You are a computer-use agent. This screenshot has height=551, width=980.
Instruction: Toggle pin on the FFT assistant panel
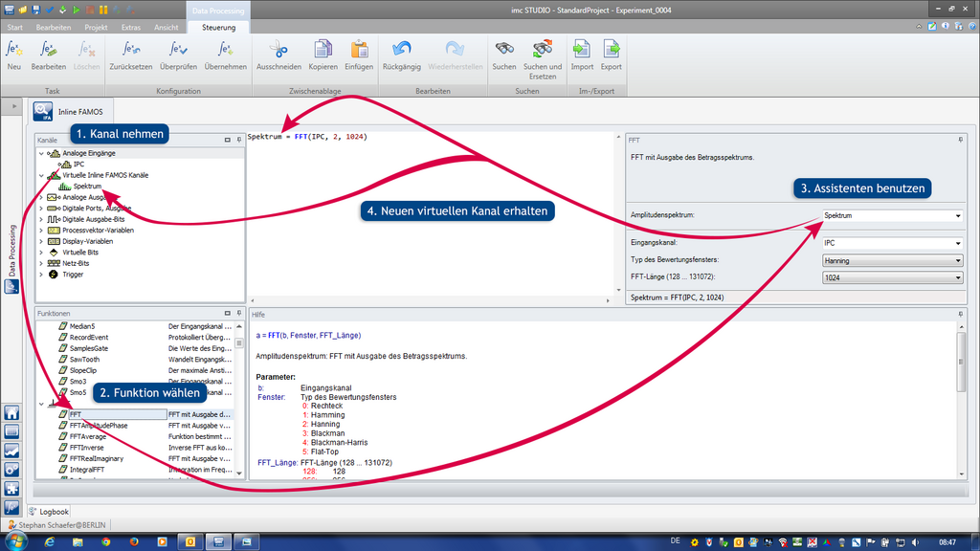pyautogui.click(x=960, y=140)
